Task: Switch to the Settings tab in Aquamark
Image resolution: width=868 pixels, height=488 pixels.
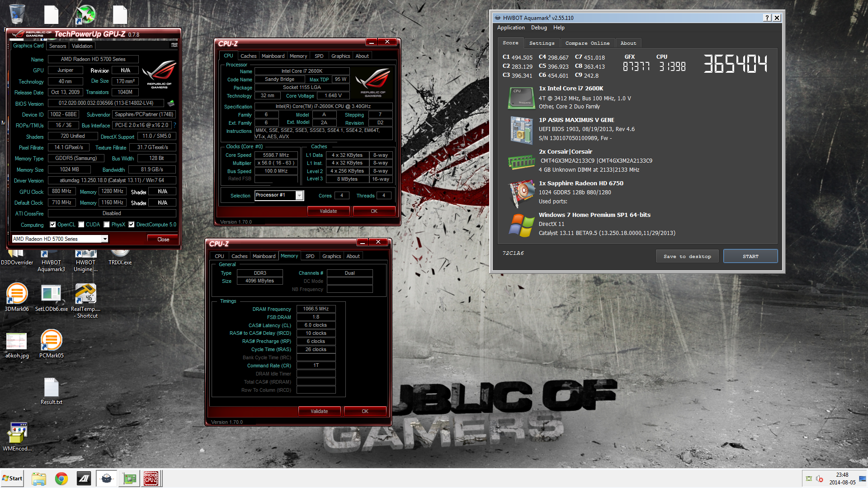Action: click(542, 43)
